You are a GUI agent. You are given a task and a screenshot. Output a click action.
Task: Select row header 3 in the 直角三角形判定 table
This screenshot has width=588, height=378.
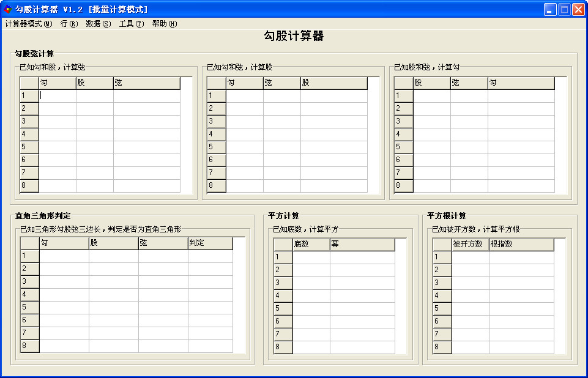click(x=28, y=281)
